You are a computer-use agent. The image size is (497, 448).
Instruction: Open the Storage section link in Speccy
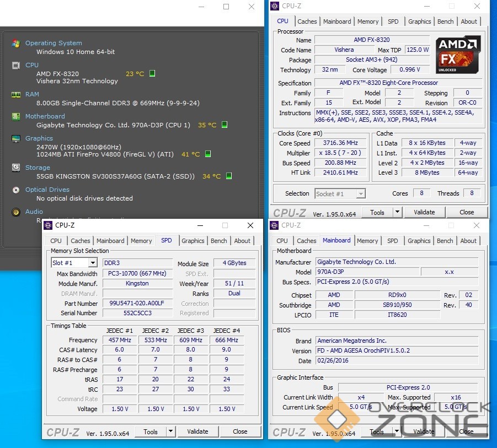38,168
